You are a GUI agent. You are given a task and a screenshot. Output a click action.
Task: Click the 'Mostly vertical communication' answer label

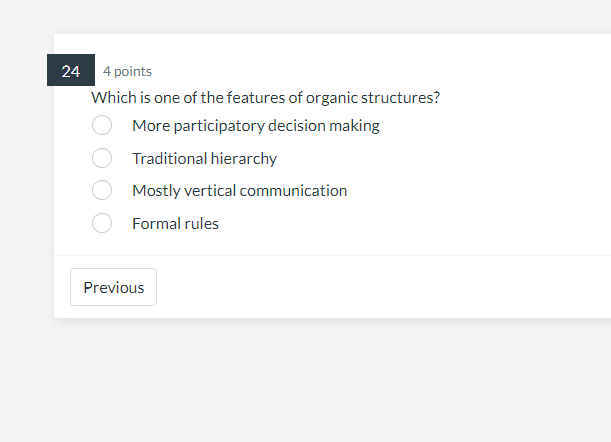pos(239,190)
